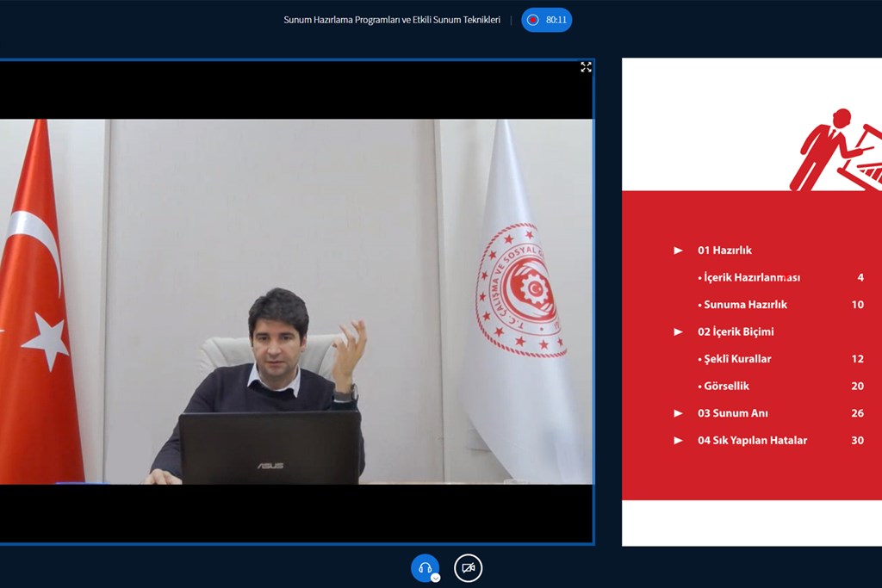Expand the 04 Sık Yapılan Hatalar arrow

tap(679, 440)
